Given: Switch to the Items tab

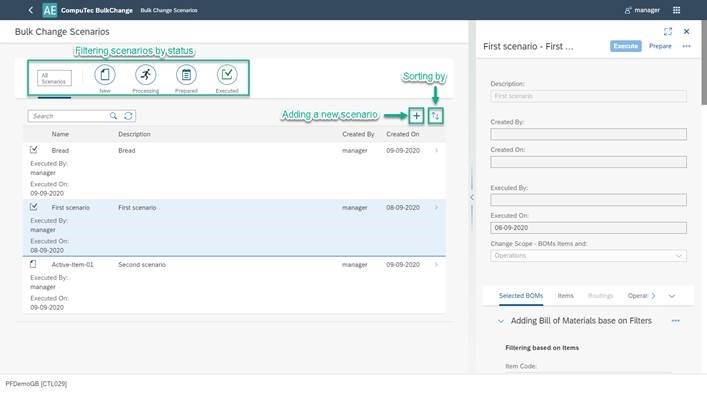Looking at the screenshot, I should coord(565,296).
